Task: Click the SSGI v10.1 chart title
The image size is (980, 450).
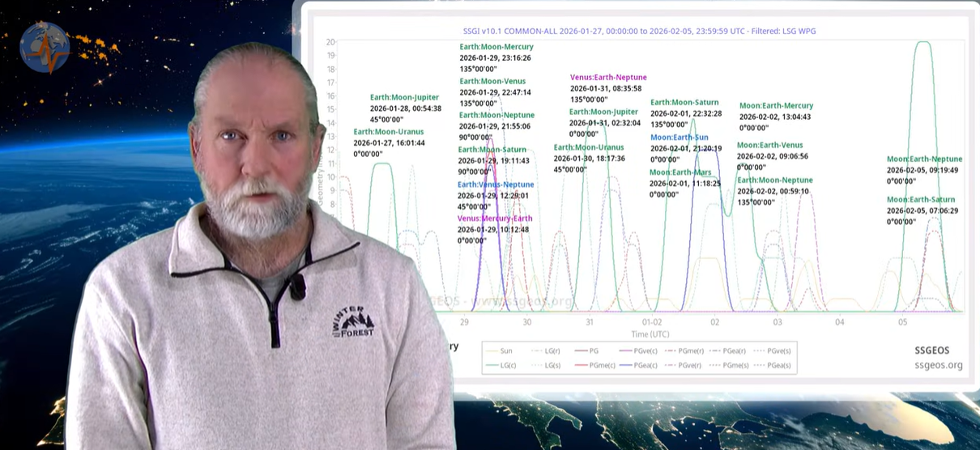Action: point(637,31)
